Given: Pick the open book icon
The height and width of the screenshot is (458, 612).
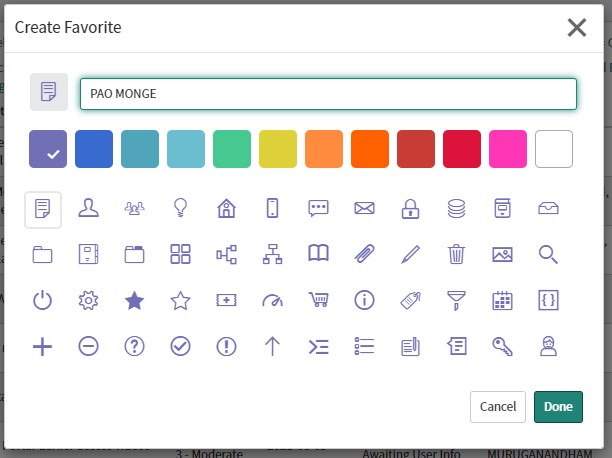Looking at the screenshot, I should (x=318, y=254).
